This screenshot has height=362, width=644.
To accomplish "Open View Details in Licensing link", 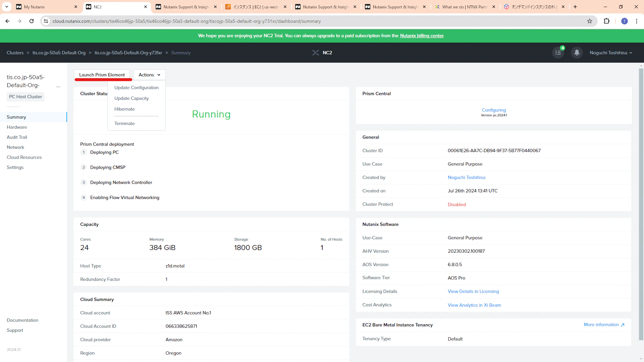I will (473, 291).
